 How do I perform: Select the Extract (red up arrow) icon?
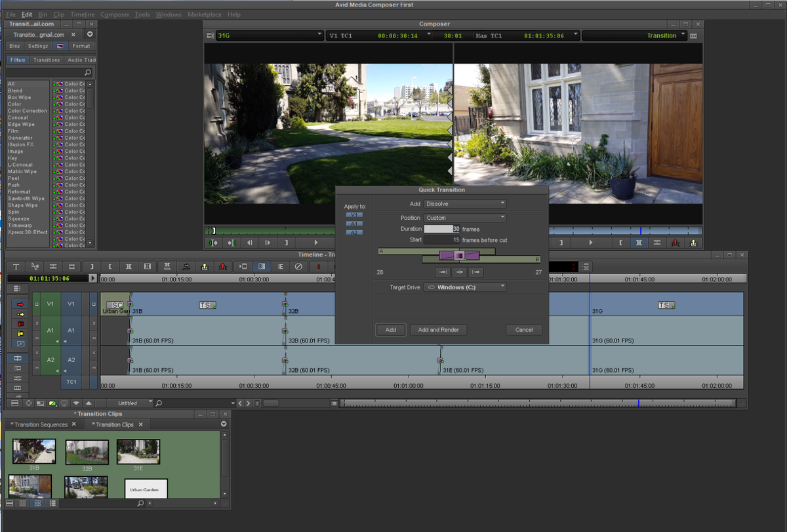point(675,243)
